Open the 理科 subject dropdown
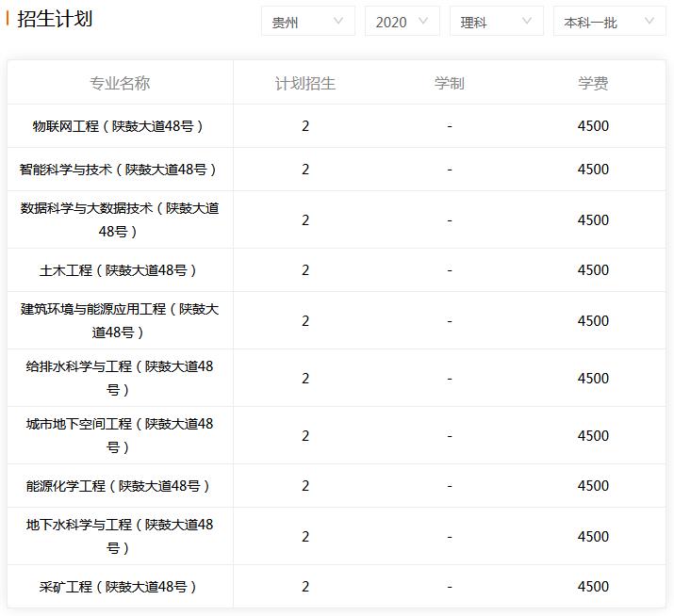674x616 pixels. [x=496, y=22]
